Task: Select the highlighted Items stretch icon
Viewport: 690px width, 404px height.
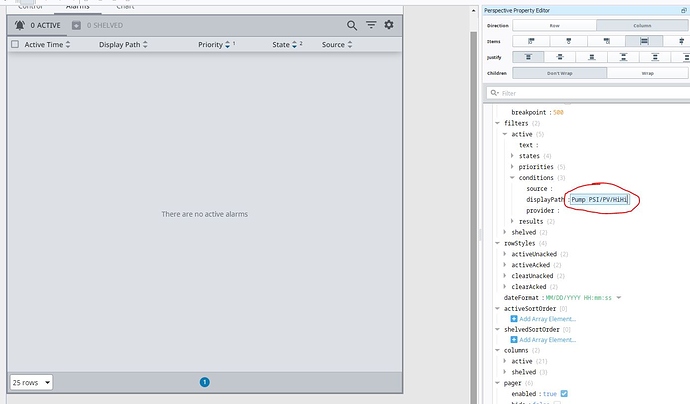Action: click(x=644, y=41)
